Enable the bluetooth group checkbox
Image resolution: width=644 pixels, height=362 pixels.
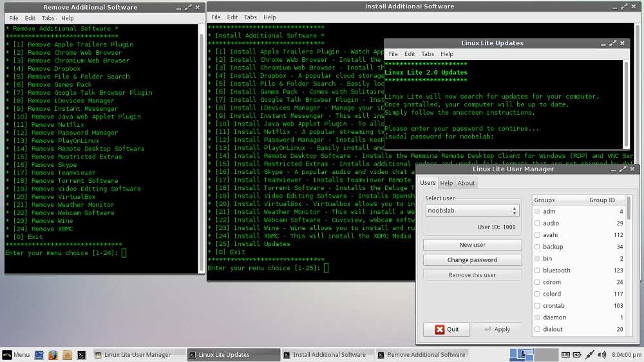click(537, 271)
